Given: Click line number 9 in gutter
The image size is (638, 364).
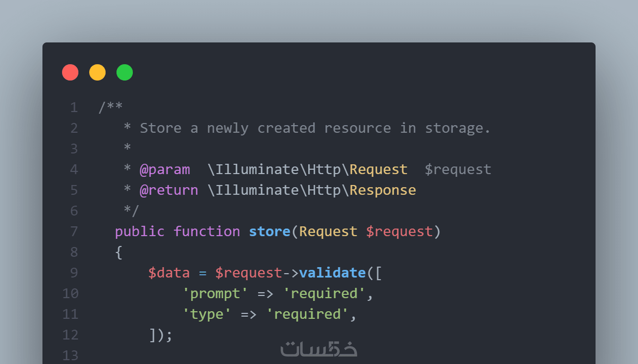Looking at the screenshot, I should click(x=74, y=273).
